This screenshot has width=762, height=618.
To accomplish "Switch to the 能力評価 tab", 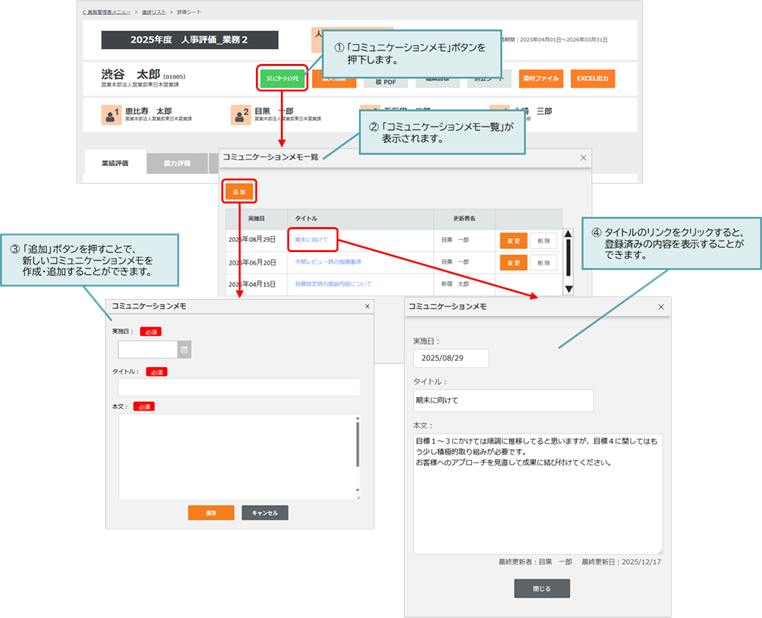I will tap(177, 162).
